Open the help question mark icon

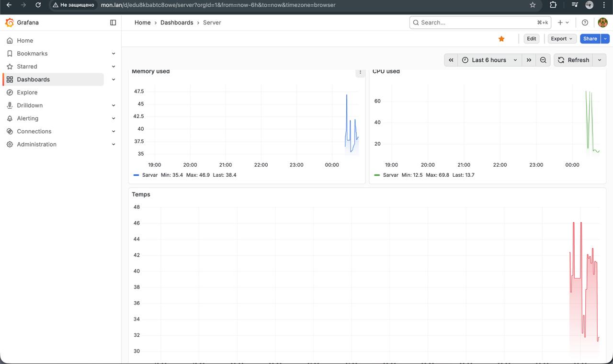[x=585, y=23]
